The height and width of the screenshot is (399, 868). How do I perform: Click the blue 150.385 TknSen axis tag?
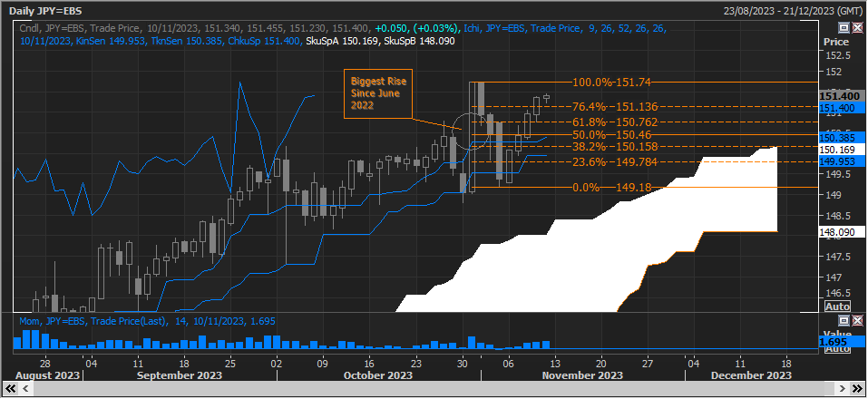[x=840, y=137]
